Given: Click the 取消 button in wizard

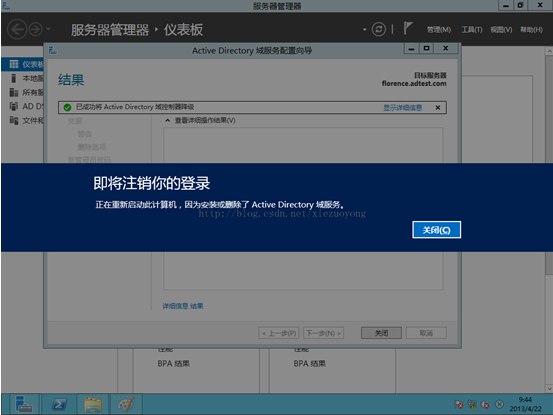Looking at the screenshot, I should tap(426, 333).
